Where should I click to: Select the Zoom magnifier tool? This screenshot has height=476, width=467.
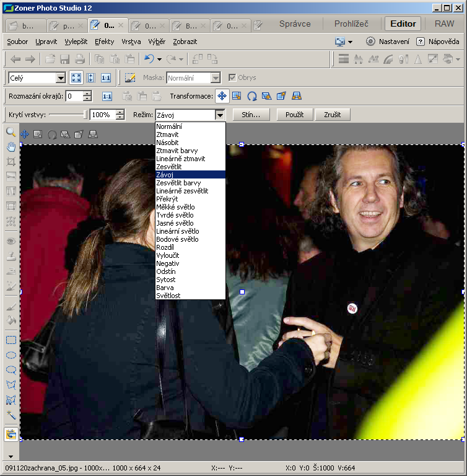(11, 132)
